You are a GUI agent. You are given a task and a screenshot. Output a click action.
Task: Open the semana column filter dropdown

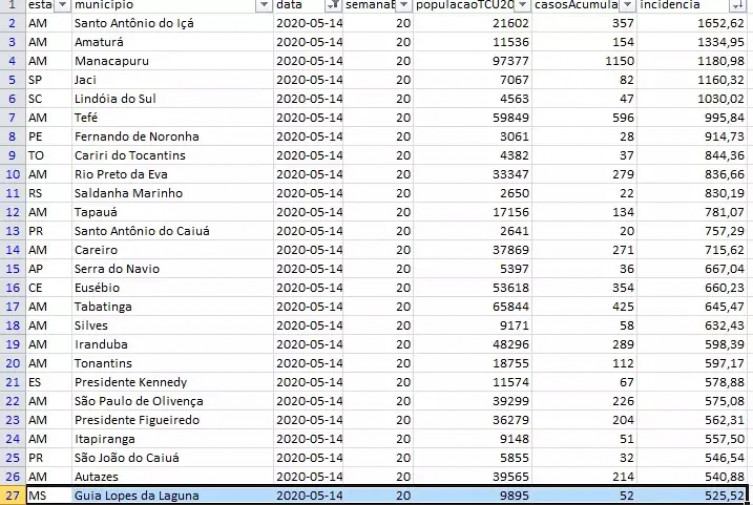(x=404, y=5)
